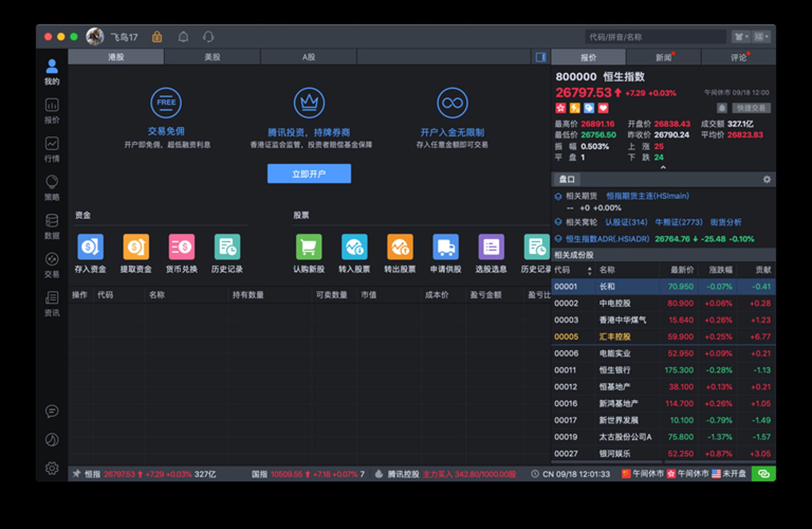812x529 pixels.
Task: Click the 转出股票 icon
Action: [x=400, y=247]
